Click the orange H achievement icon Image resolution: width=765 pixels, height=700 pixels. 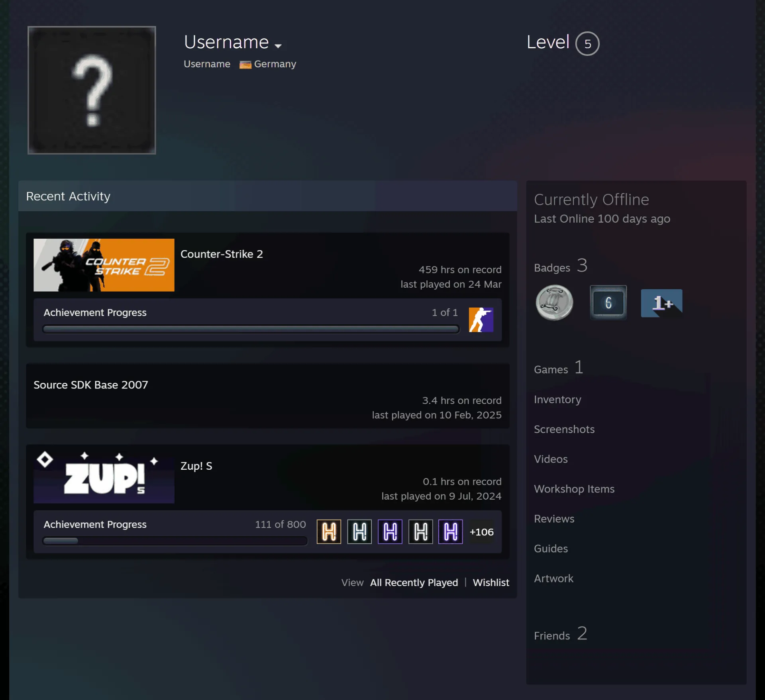[x=329, y=531]
